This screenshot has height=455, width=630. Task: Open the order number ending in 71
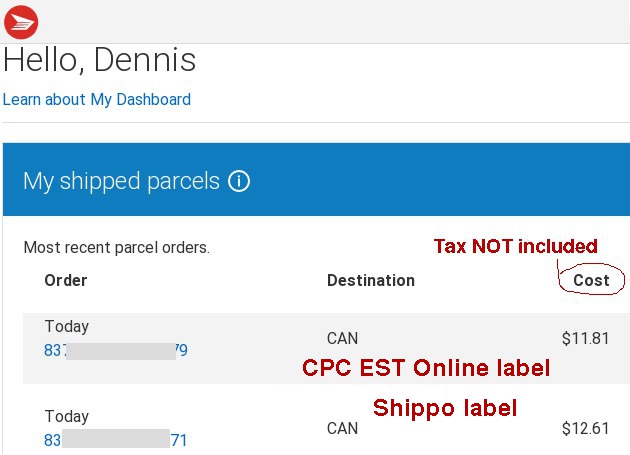tap(115, 440)
